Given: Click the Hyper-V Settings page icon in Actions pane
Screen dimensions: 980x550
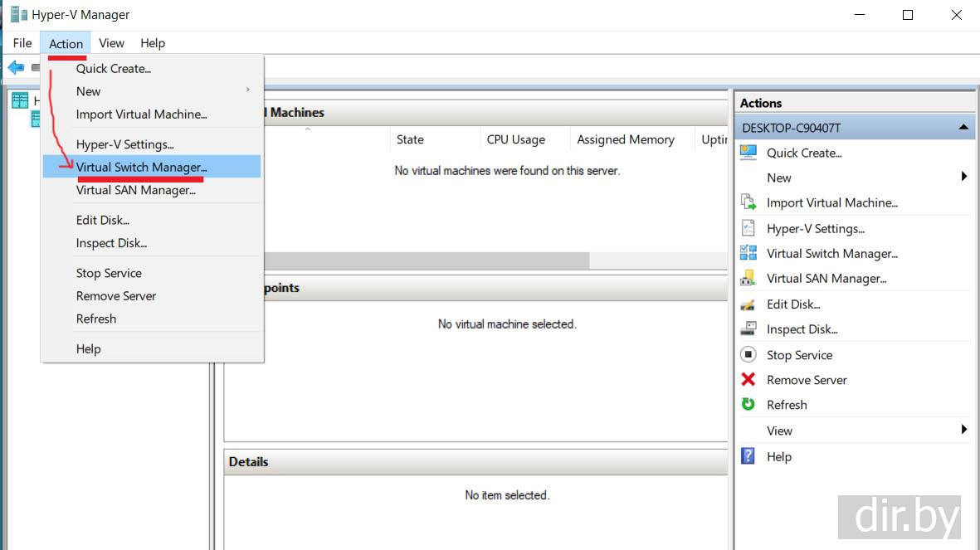Looking at the screenshot, I should click(x=748, y=228).
